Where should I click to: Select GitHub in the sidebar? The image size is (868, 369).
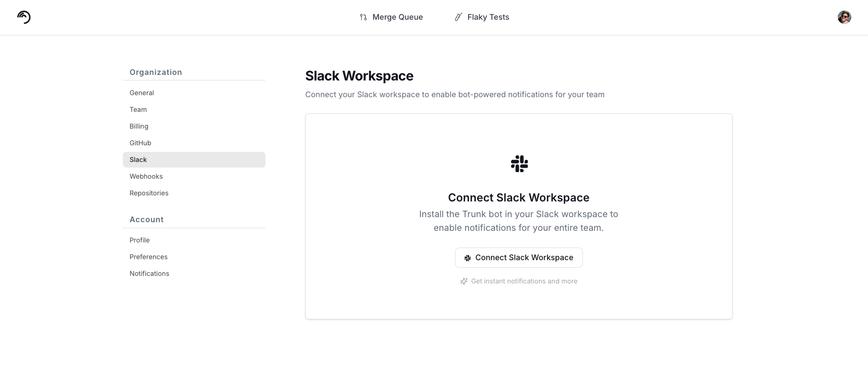click(141, 143)
